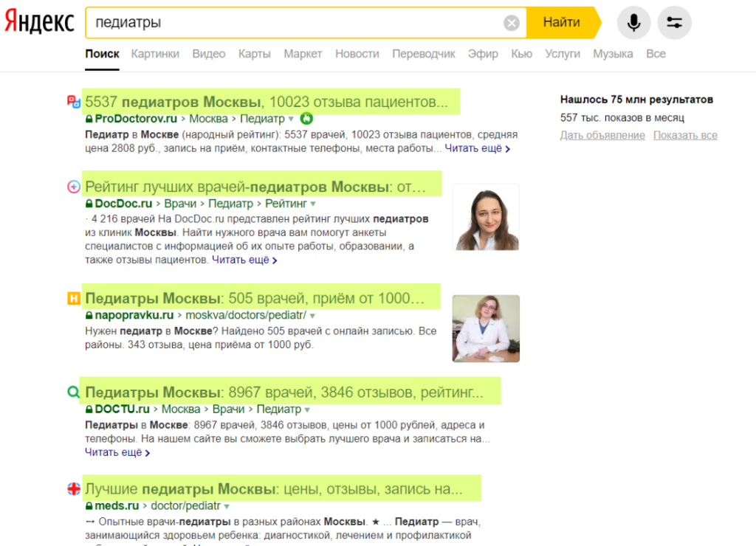The image size is (756, 546).
Task: Click the meds.ru cross favicon
Action: pyautogui.click(x=73, y=489)
